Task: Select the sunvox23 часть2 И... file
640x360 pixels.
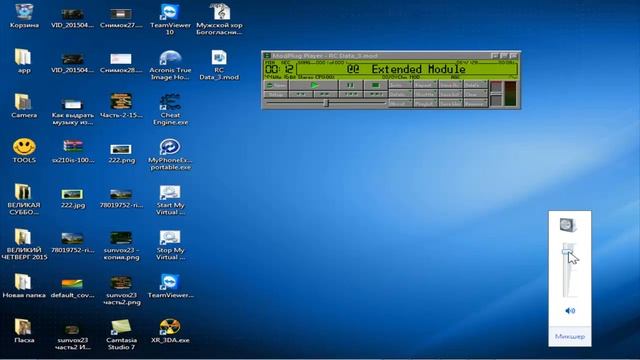Action: pyautogui.click(x=73, y=337)
